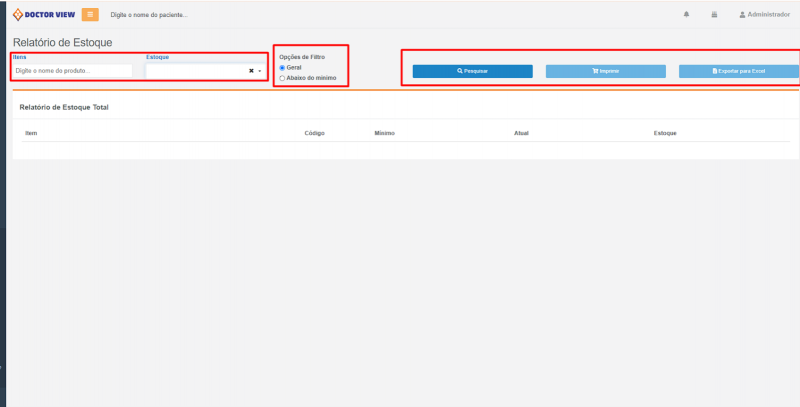
Task: Open the Estoque combo box
Action: coord(195,71)
